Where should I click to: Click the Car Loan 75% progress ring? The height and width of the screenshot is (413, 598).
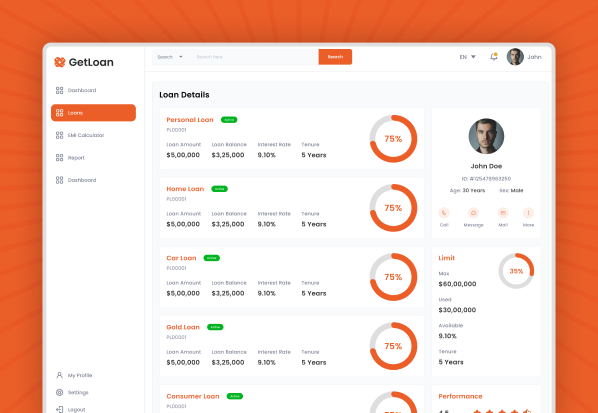tap(393, 277)
